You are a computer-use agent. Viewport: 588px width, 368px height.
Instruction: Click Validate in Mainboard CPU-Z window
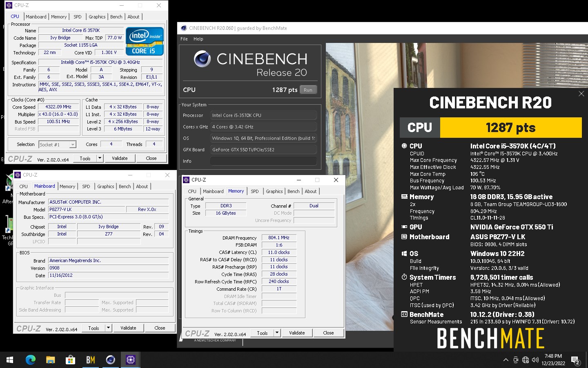click(x=128, y=328)
